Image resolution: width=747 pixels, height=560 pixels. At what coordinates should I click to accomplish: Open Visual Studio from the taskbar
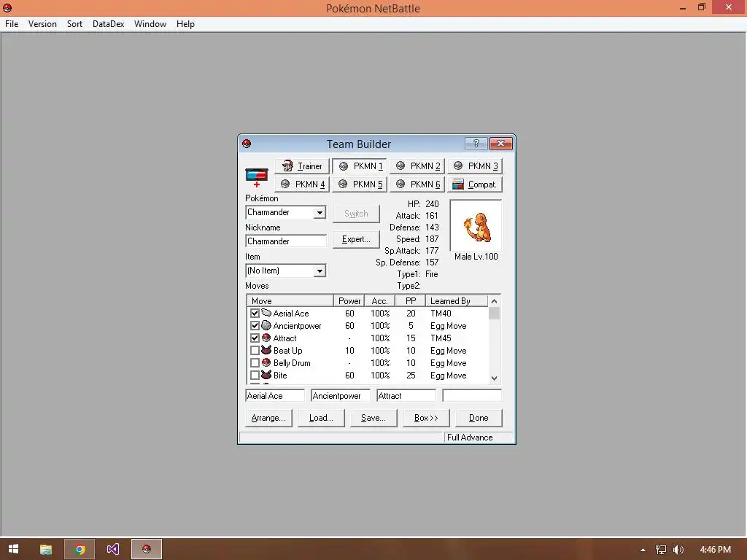point(113,549)
